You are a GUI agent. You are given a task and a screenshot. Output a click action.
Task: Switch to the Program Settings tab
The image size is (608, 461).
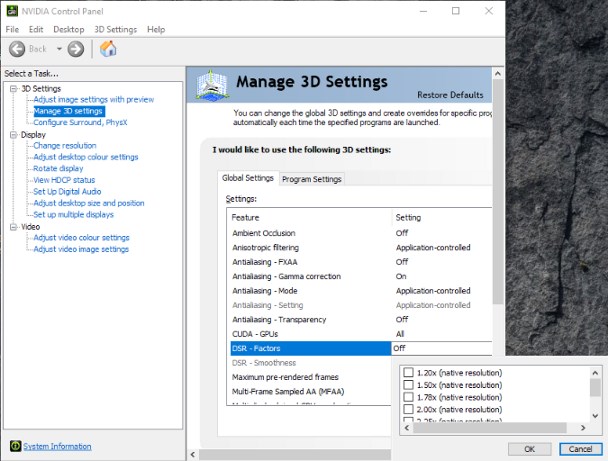pyautogui.click(x=312, y=179)
